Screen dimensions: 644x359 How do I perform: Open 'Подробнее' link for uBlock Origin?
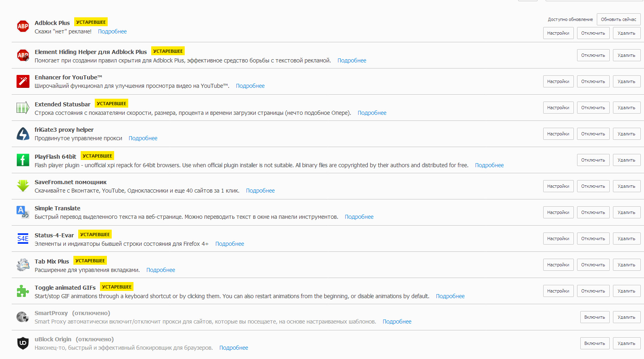point(234,348)
